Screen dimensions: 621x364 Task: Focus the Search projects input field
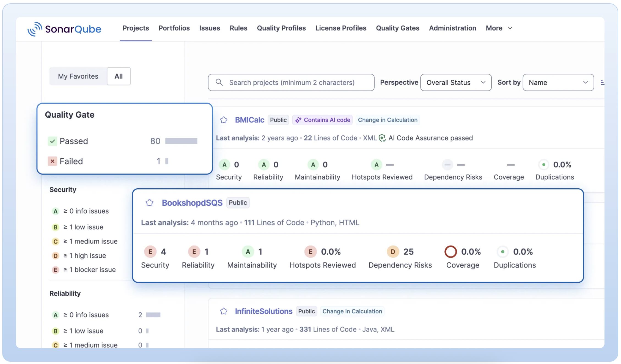pyautogui.click(x=291, y=82)
